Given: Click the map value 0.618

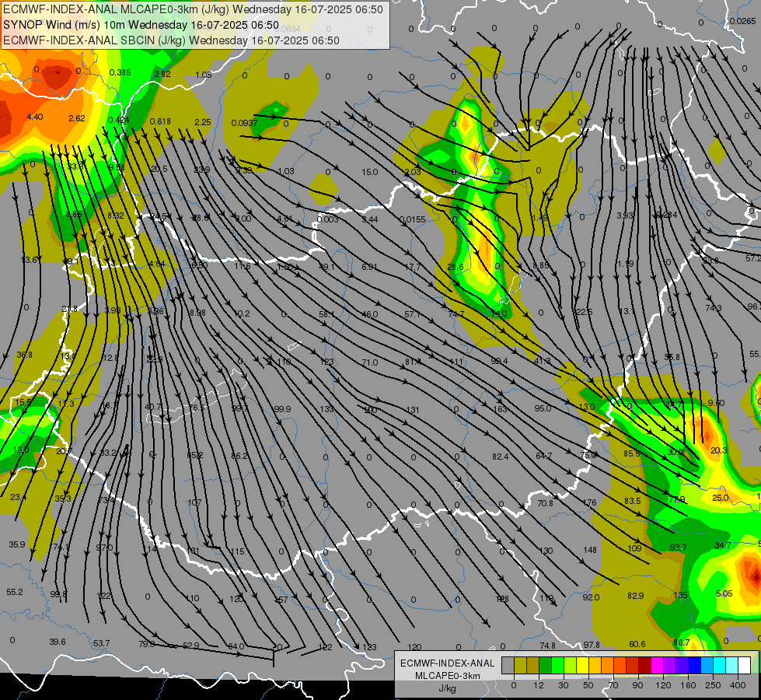Looking at the screenshot, I should pos(160,121).
